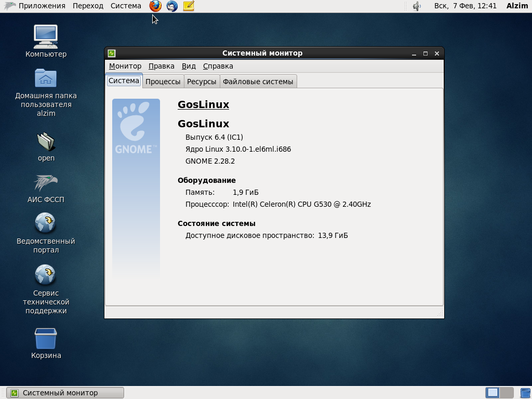532x399 pixels.
Task: Switch to the Процессы tab
Action: 163,82
